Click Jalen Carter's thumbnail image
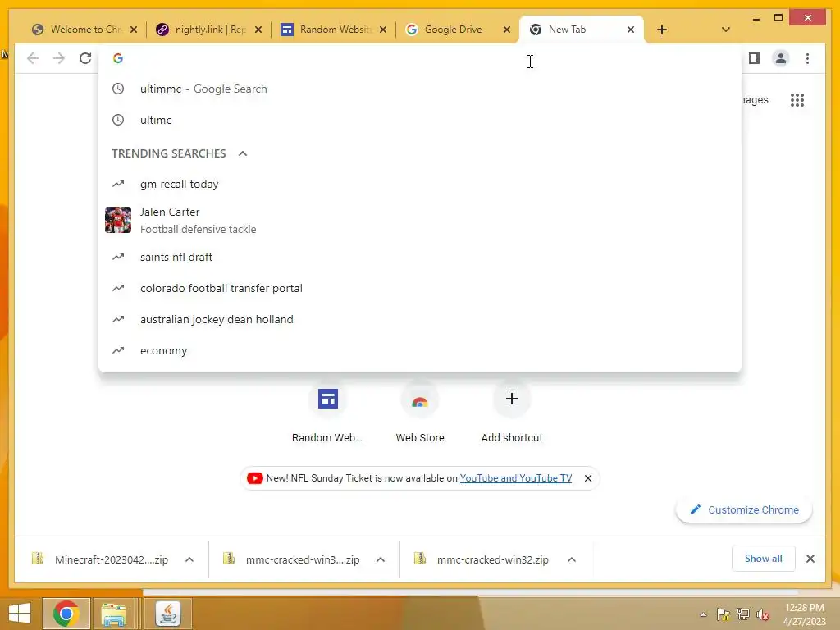The image size is (840, 630). click(118, 220)
